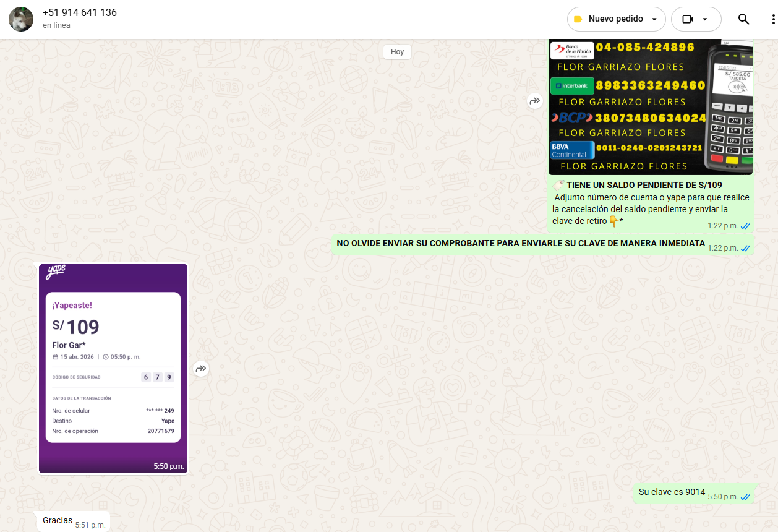
Task: Click the 'Hoy' date badge
Action: (397, 52)
